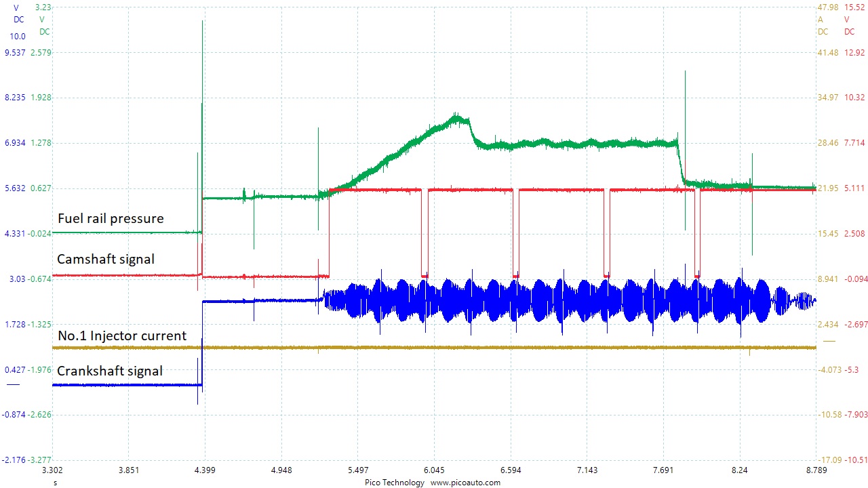Click the 10.0 blue range value
This screenshot has height=488, width=868.
(x=16, y=36)
